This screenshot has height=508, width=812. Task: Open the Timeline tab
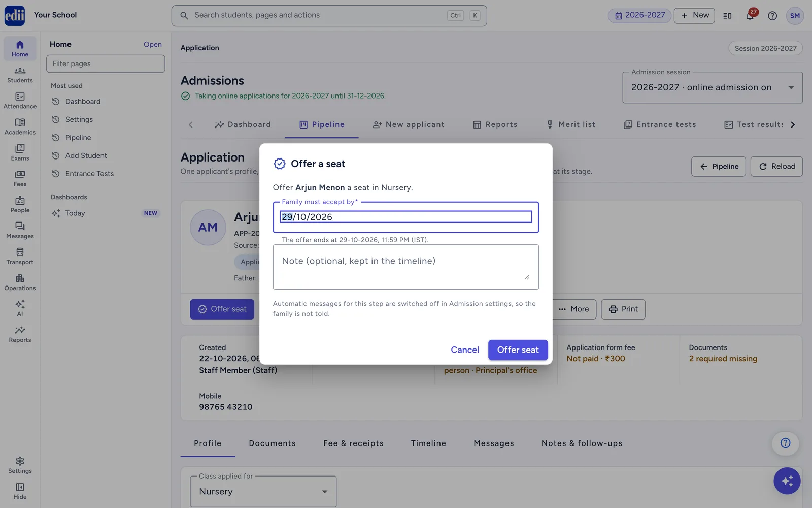click(428, 443)
